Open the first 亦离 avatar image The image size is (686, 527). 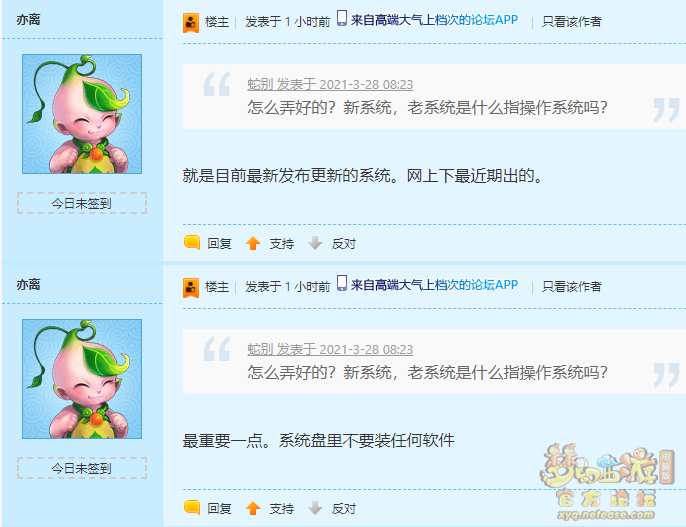tap(82, 114)
